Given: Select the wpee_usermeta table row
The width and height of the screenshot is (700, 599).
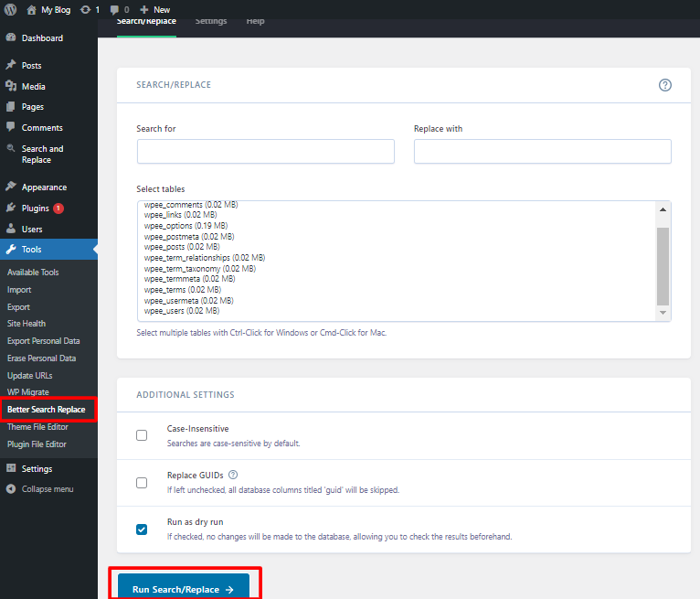Looking at the screenshot, I should [188, 301].
